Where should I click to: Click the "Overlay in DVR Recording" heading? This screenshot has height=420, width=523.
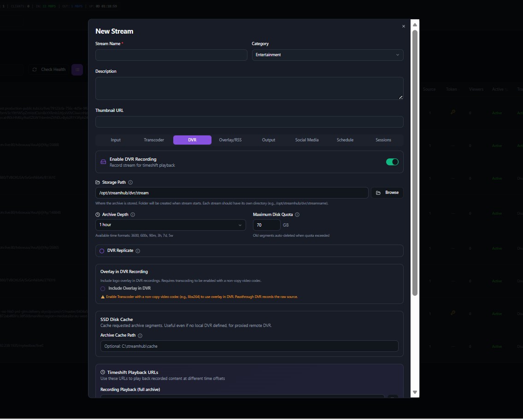point(124,272)
